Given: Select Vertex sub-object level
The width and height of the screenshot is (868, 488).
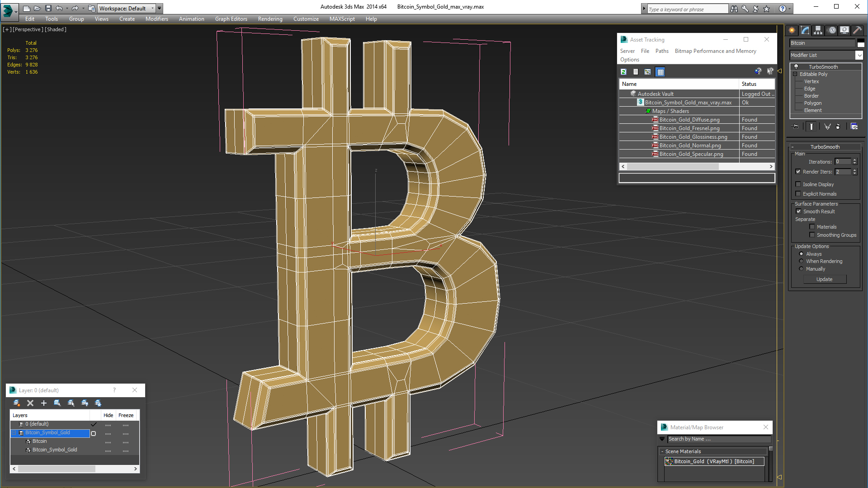Looking at the screenshot, I should point(811,81).
